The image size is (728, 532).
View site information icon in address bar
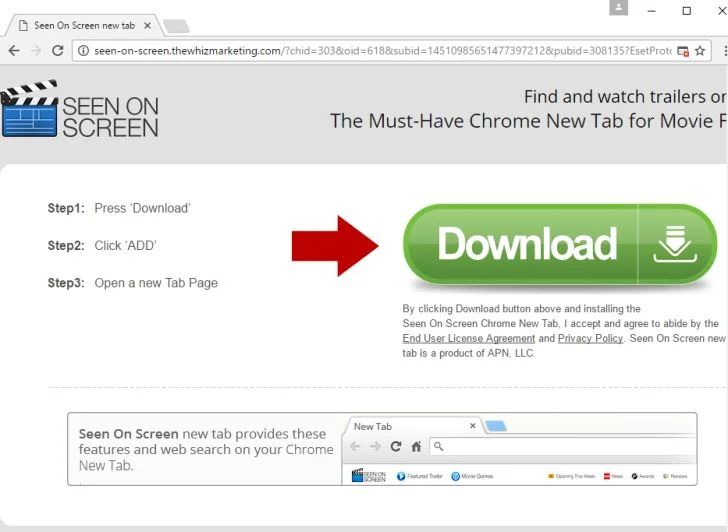(83, 51)
